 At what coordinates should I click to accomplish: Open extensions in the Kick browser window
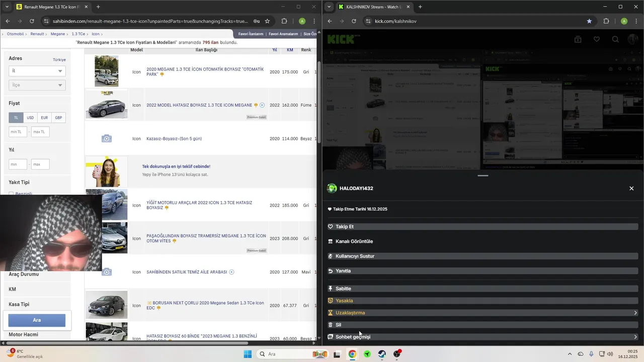pos(606,21)
